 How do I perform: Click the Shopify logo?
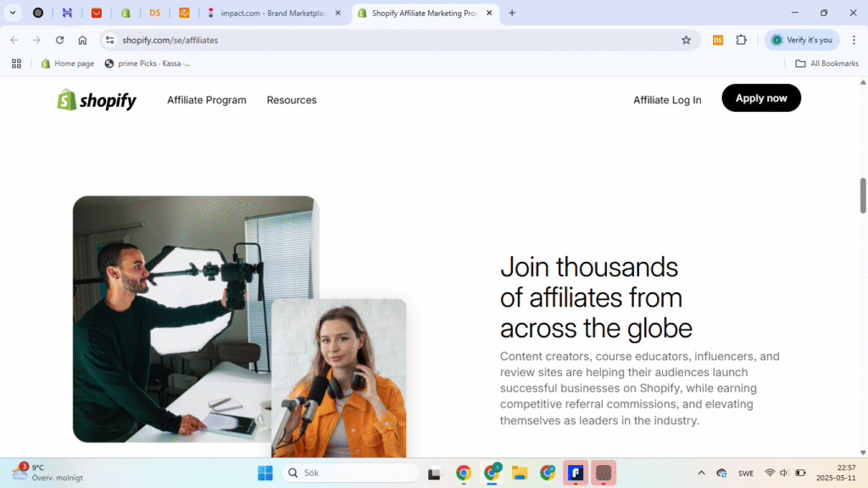pos(97,100)
